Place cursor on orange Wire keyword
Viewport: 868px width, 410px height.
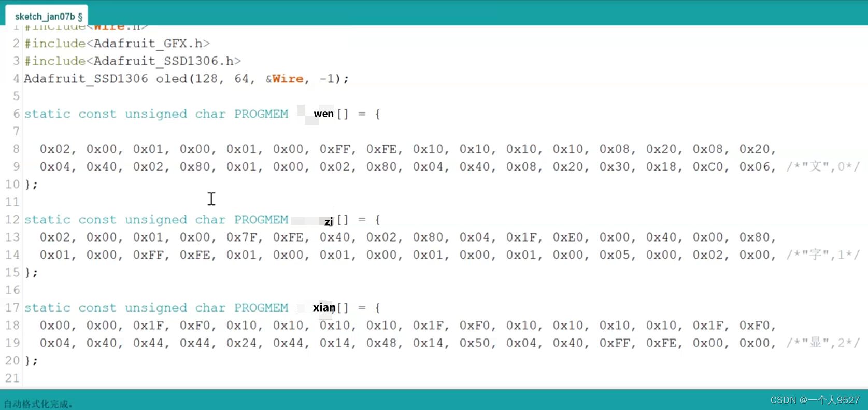coord(288,79)
